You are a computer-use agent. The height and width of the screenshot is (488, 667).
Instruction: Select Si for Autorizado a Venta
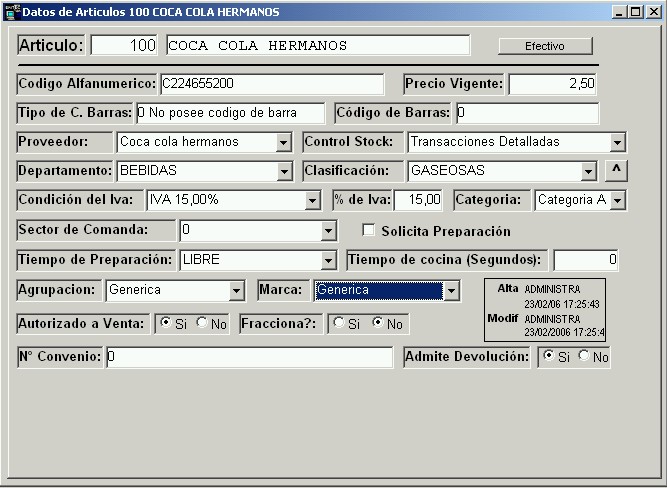point(165,323)
